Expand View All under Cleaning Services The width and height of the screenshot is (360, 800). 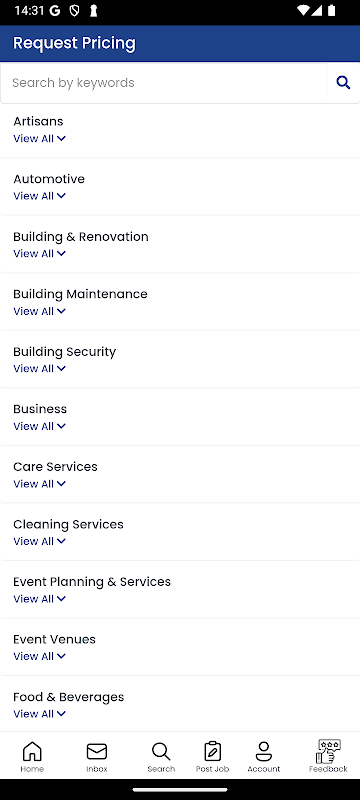point(39,541)
